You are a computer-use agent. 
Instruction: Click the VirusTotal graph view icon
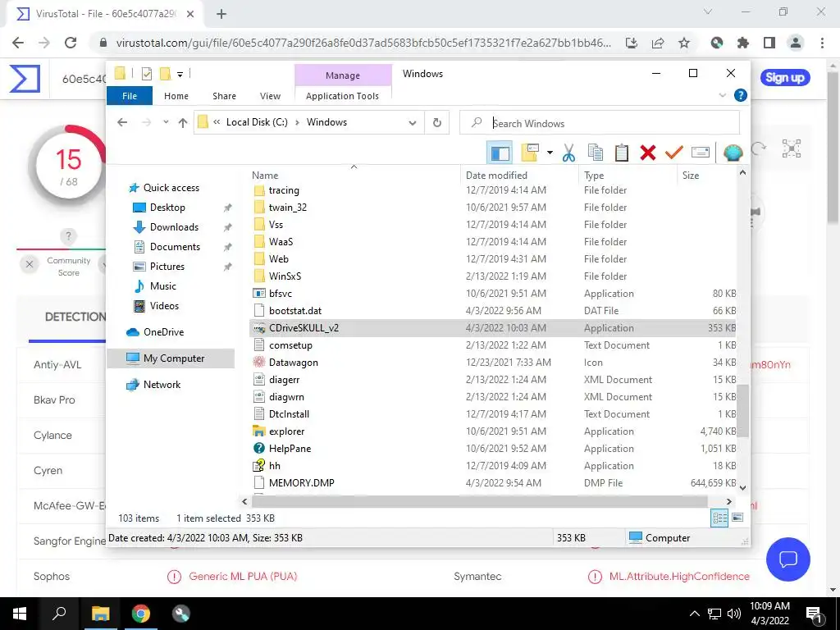pyautogui.click(x=792, y=149)
